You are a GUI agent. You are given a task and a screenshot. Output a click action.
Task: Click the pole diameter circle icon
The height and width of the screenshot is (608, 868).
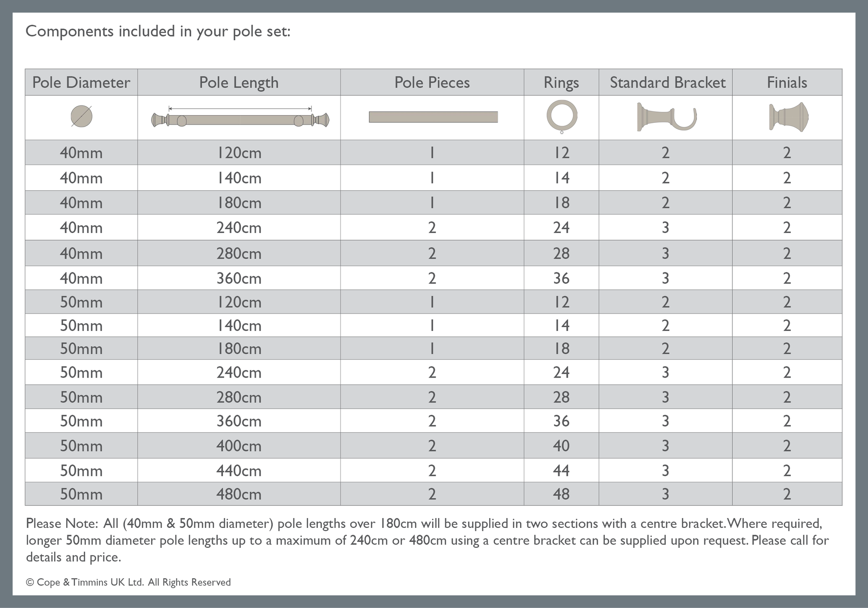pyautogui.click(x=81, y=116)
